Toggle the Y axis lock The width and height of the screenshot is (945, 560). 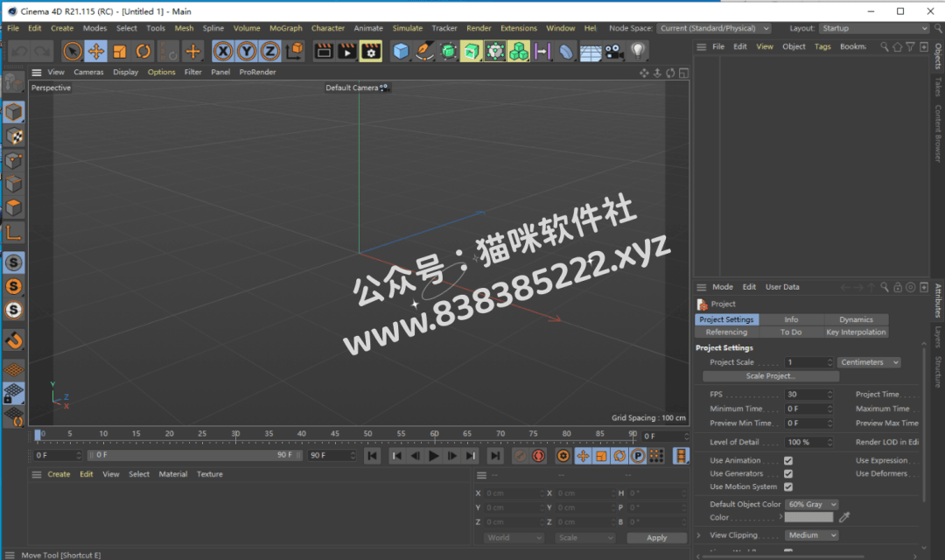247,52
